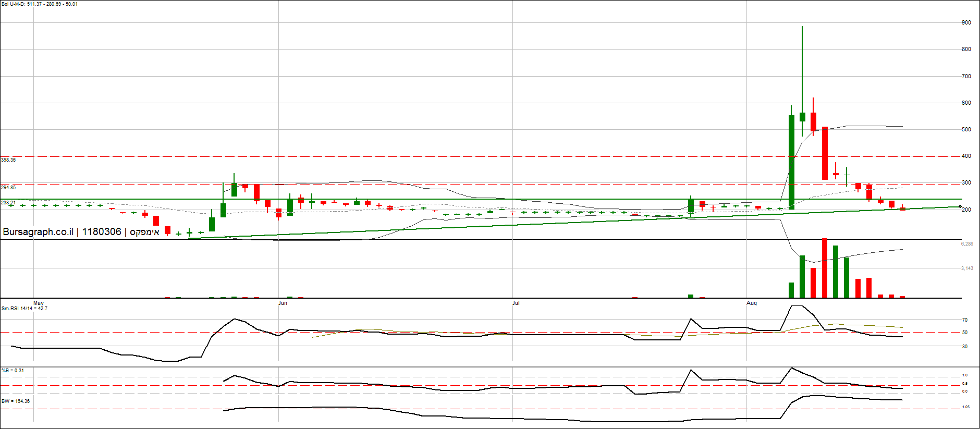The width and height of the screenshot is (980, 429).
Task: Select the 200 price axis label
Action: (966, 210)
